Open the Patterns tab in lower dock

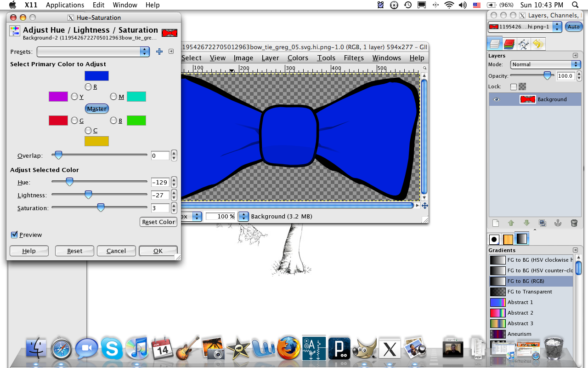pyautogui.click(x=508, y=239)
